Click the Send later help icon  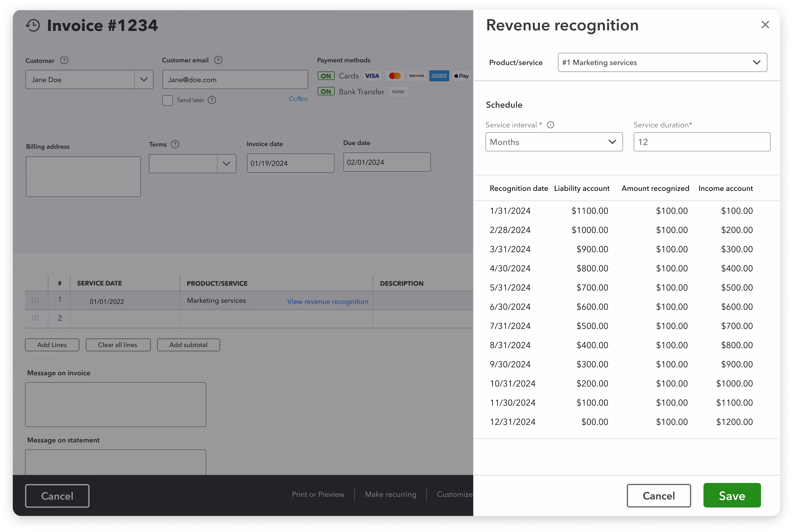(212, 100)
